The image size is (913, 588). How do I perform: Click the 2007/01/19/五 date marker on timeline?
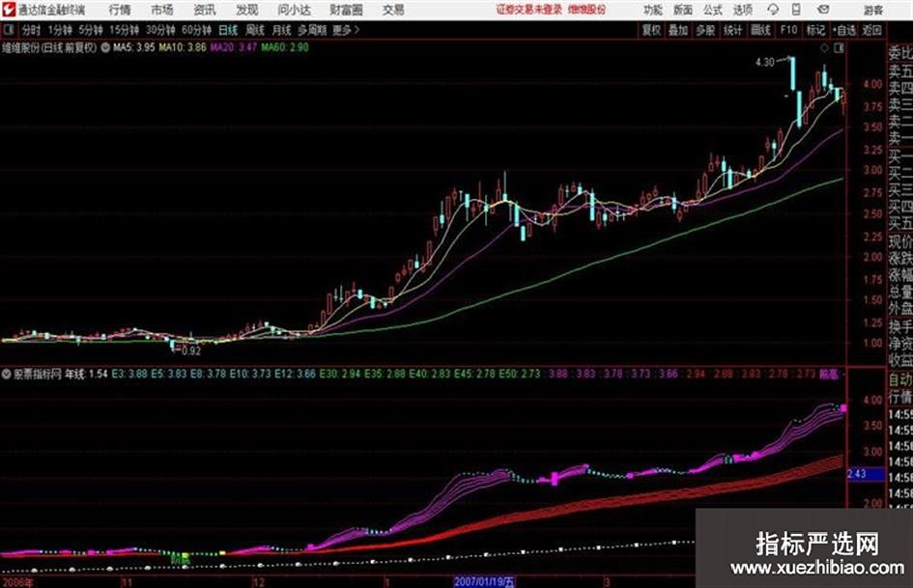(484, 581)
